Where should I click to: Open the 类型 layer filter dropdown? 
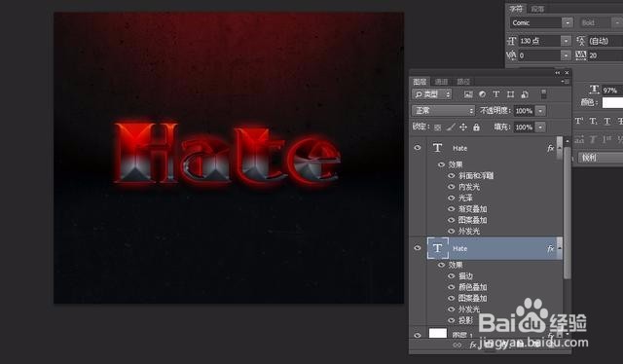(x=432, y=94)
